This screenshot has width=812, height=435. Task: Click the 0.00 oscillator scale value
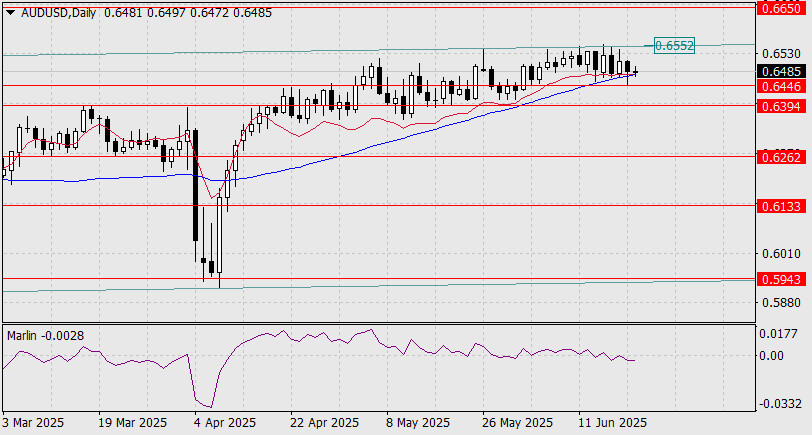[x=771, y=355]
